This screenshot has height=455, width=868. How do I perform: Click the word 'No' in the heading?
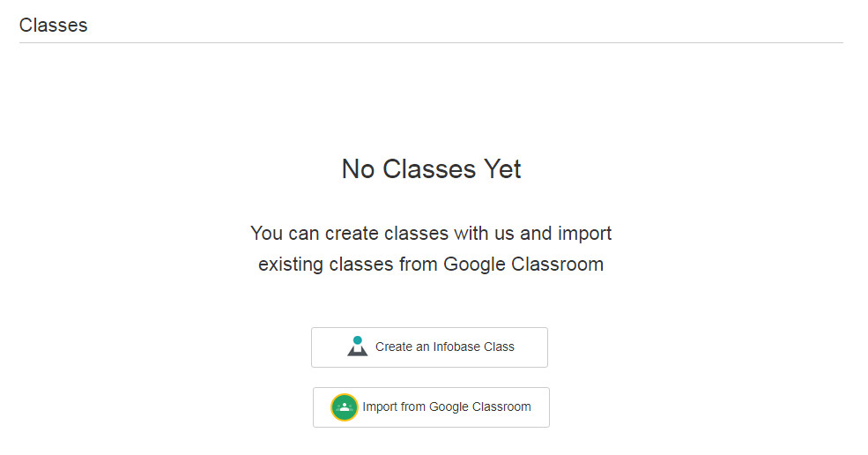pos(358,168)
